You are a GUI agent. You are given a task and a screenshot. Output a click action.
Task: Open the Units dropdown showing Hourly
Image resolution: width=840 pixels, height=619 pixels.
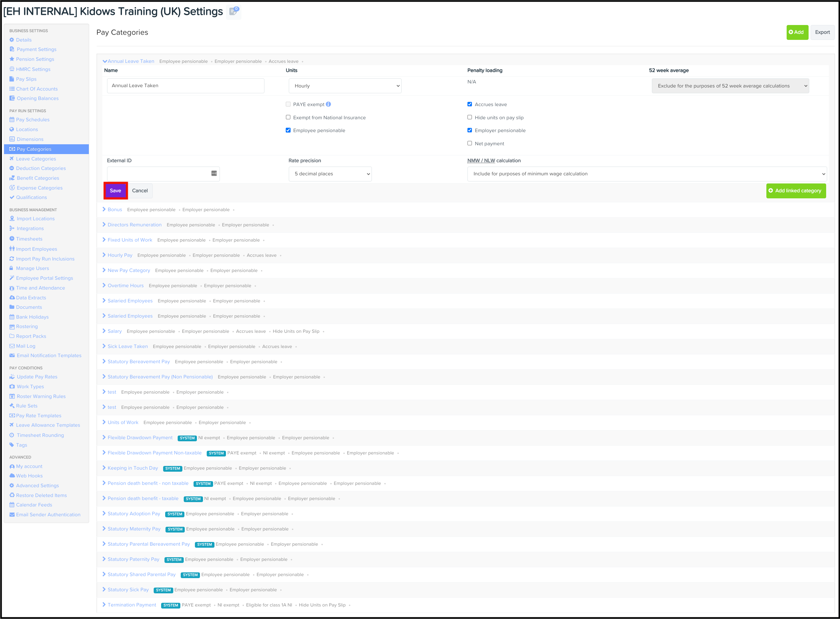345,86
